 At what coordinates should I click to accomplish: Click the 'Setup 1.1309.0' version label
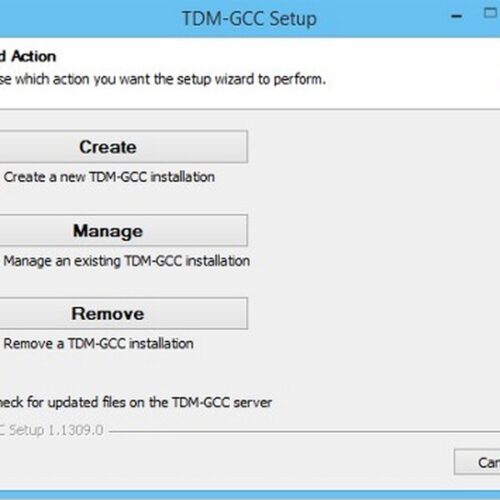click(56, 430)
